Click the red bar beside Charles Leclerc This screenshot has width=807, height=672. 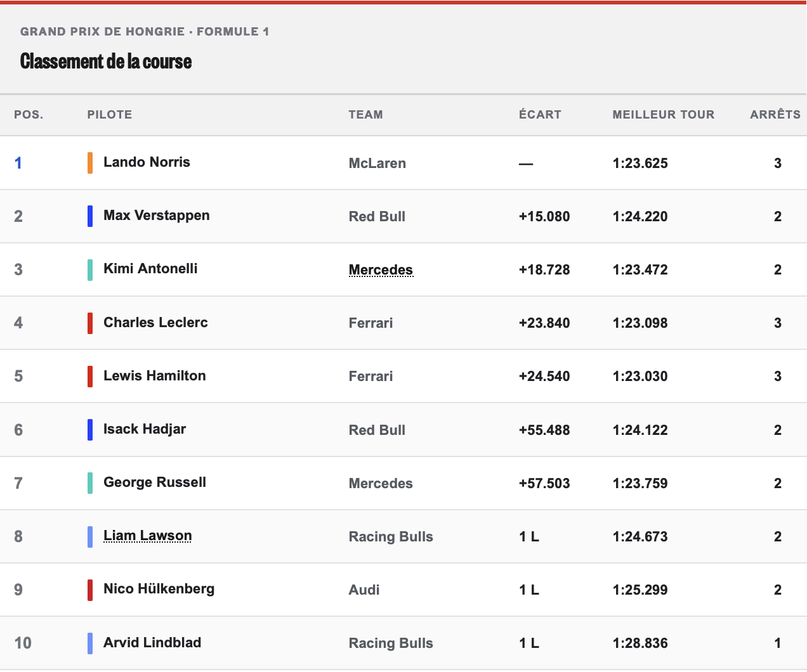coord(90,323)
